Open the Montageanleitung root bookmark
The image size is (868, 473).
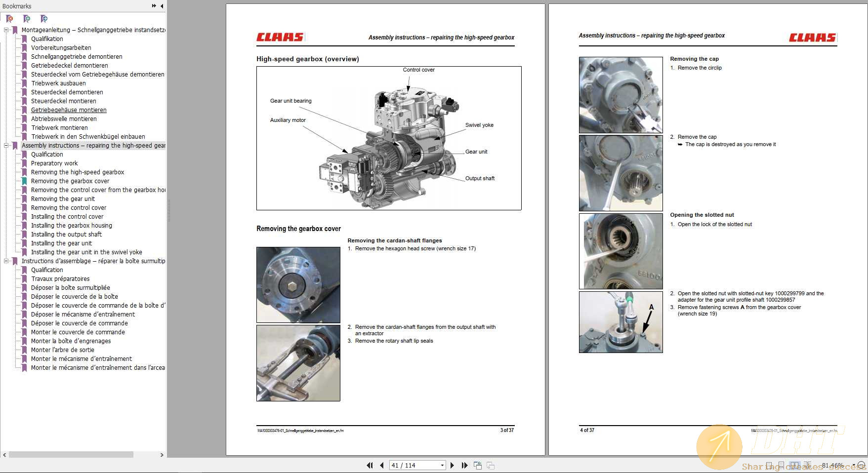click(93, 30)
